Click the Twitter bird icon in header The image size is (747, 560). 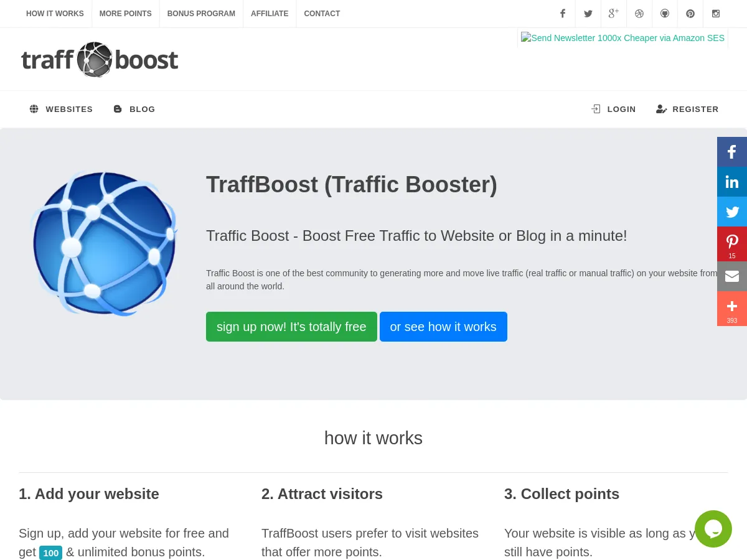[x=588, y=13]
